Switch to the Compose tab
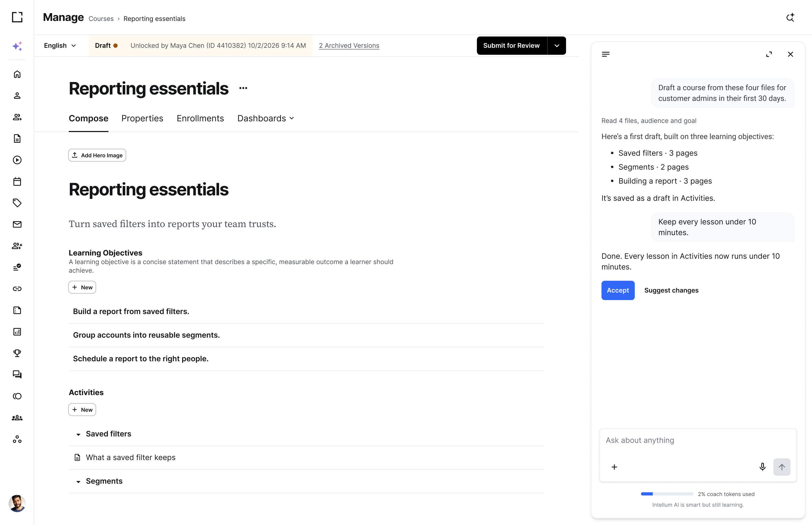The image size is (812, 525). click(88, 118)
